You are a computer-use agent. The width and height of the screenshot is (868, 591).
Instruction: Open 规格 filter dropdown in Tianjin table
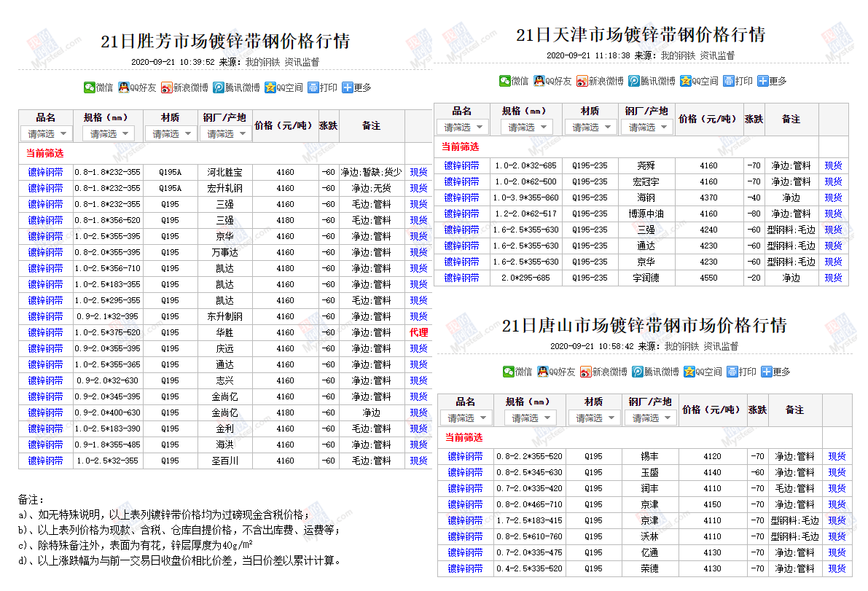(x=526, y=128)
